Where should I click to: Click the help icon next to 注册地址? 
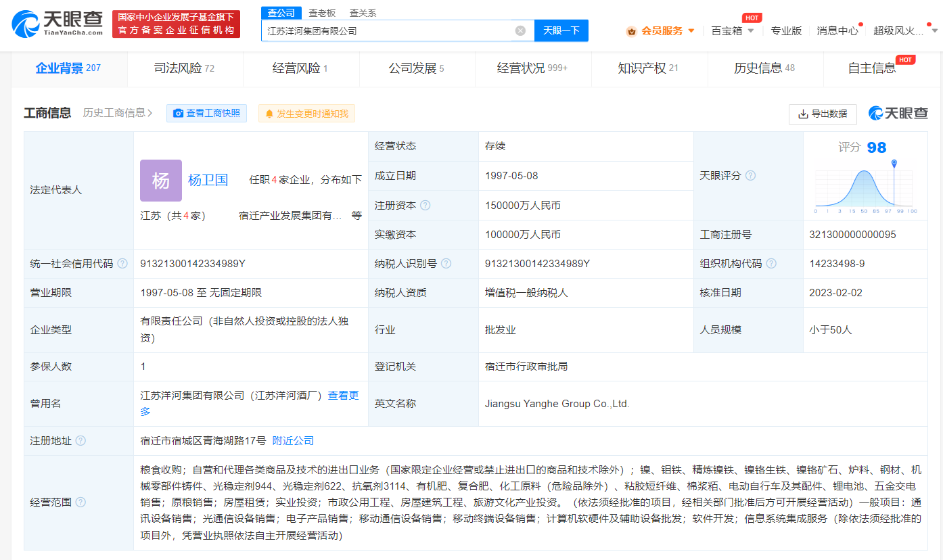coord(80,440)
